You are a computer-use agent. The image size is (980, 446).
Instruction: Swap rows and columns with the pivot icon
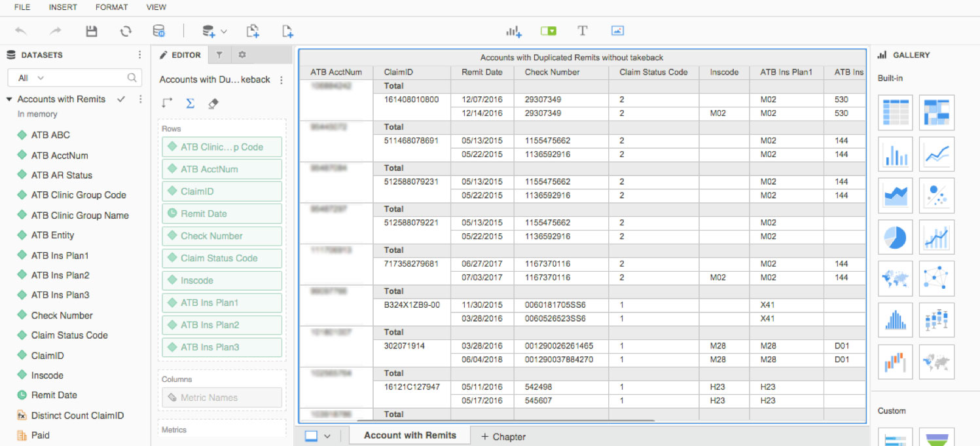point(168,103)
